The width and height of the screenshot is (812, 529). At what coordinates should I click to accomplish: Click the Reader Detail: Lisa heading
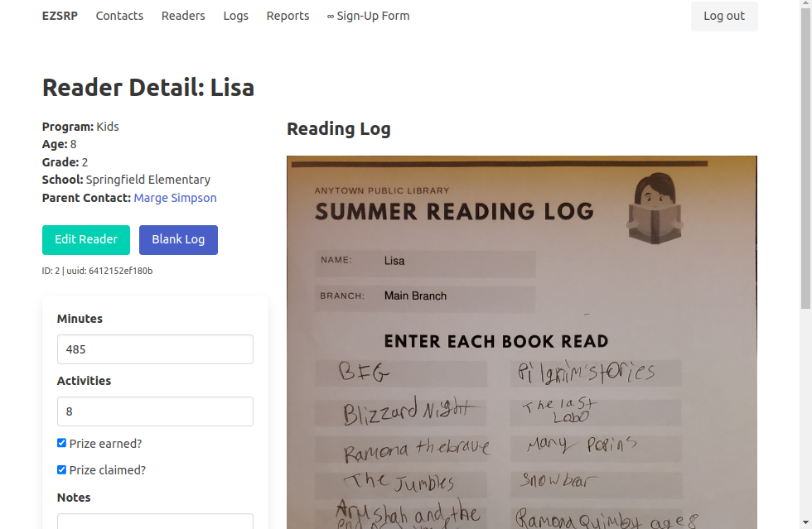coord(147,87)
